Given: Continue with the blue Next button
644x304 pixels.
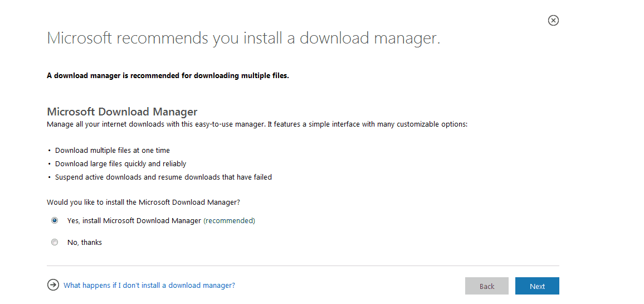Looking at the screenshot, I should 537,286.
